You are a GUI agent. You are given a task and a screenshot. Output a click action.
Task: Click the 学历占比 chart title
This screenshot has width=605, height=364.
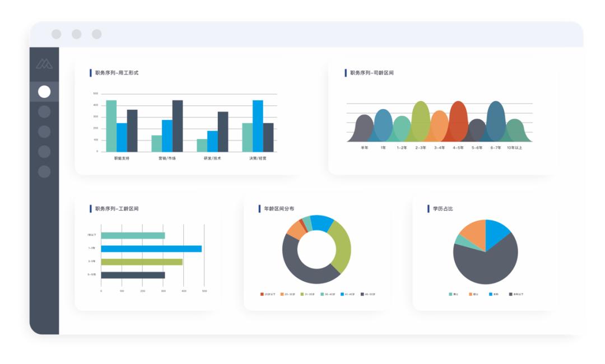pos(443,209)
